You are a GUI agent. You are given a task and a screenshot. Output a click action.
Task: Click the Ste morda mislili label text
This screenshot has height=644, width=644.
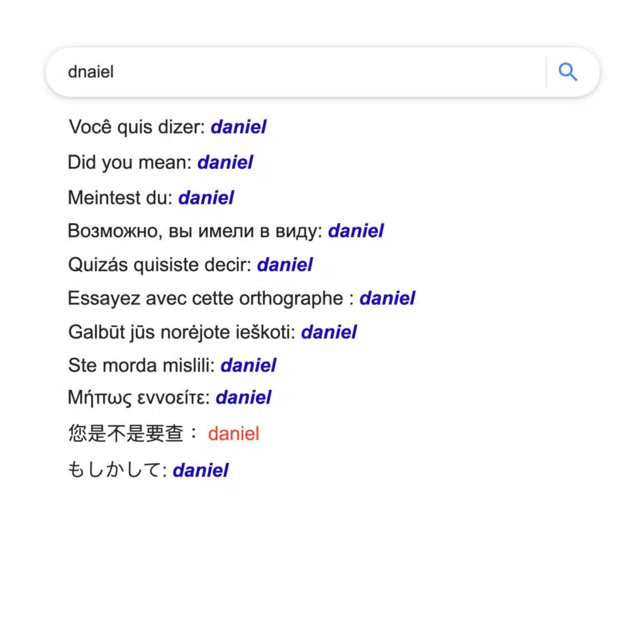click(141, 365)
